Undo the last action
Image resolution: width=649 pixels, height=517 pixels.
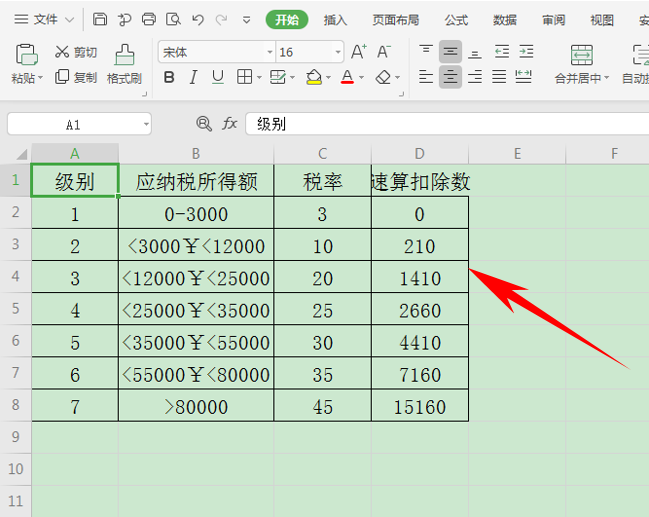198,19
